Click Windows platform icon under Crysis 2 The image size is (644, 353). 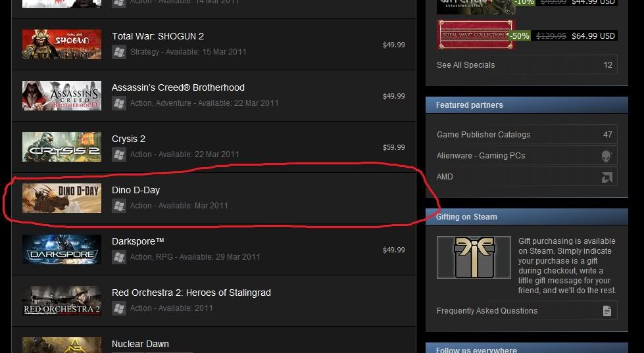coord(119,154)
